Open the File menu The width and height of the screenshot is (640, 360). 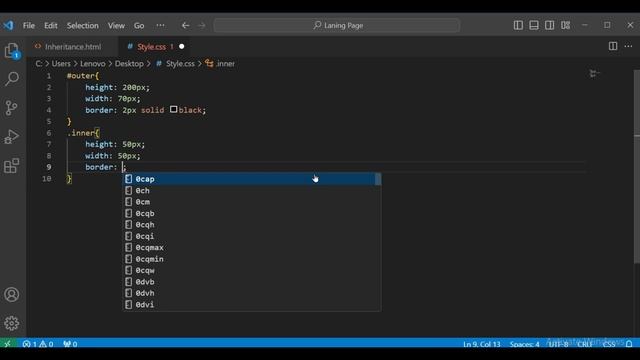pos(29,25)
